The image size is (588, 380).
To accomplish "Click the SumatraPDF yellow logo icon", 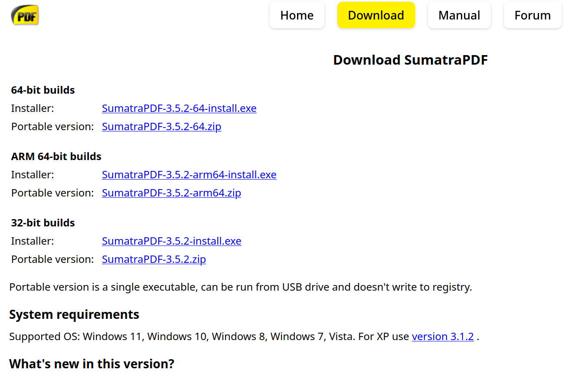I will 25,16.
